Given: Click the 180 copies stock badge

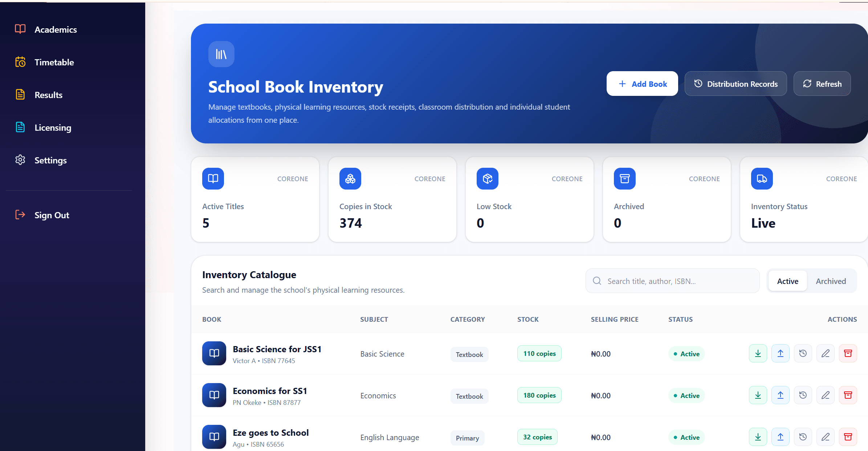Looking at the screenshot, I should (x=539, y=395).
